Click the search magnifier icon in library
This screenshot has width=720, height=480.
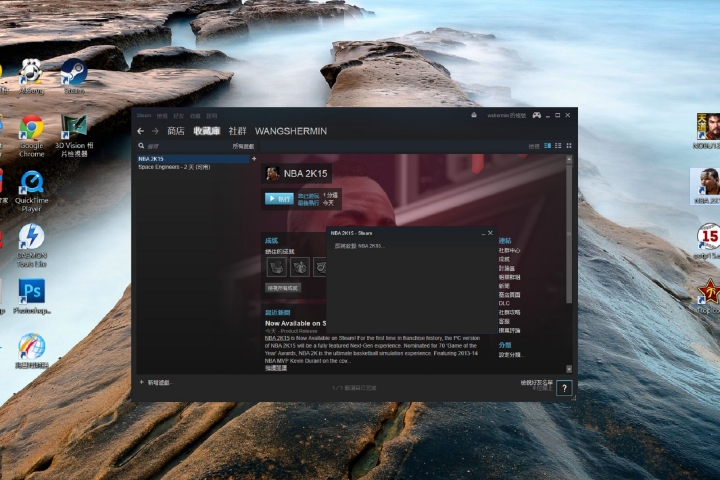pos(141,146)
